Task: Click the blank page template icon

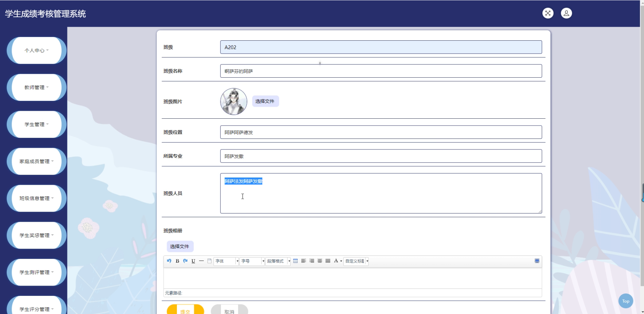Action: pos(209,261)
